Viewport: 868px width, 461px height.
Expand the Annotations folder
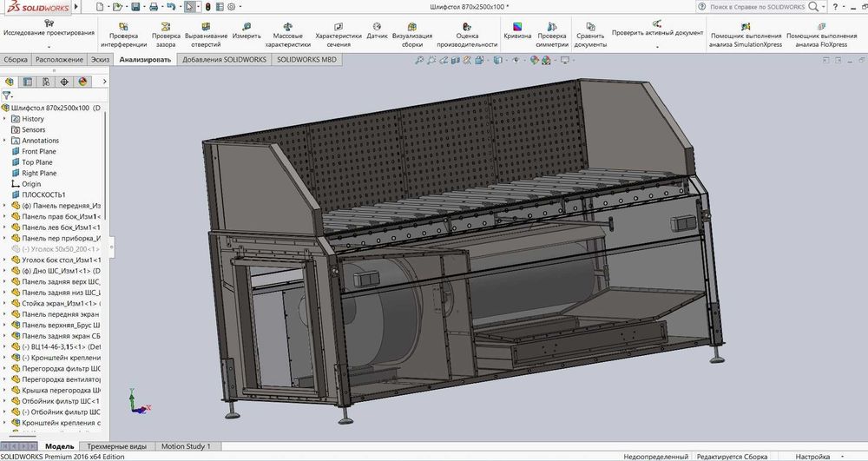coord(5,141)
